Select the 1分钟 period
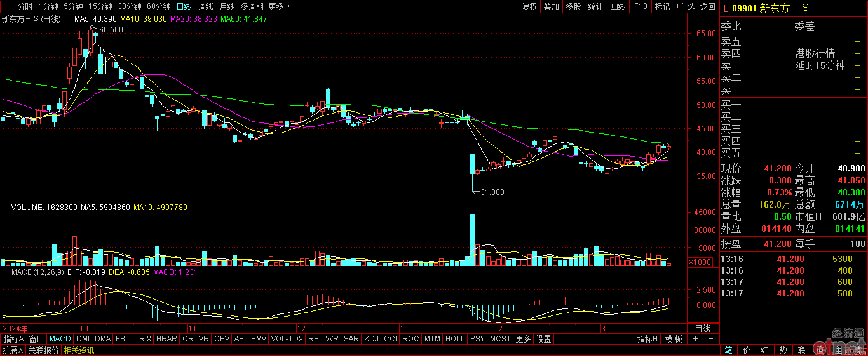This screenshot has height=356, width=868. [x=48, y=6]
